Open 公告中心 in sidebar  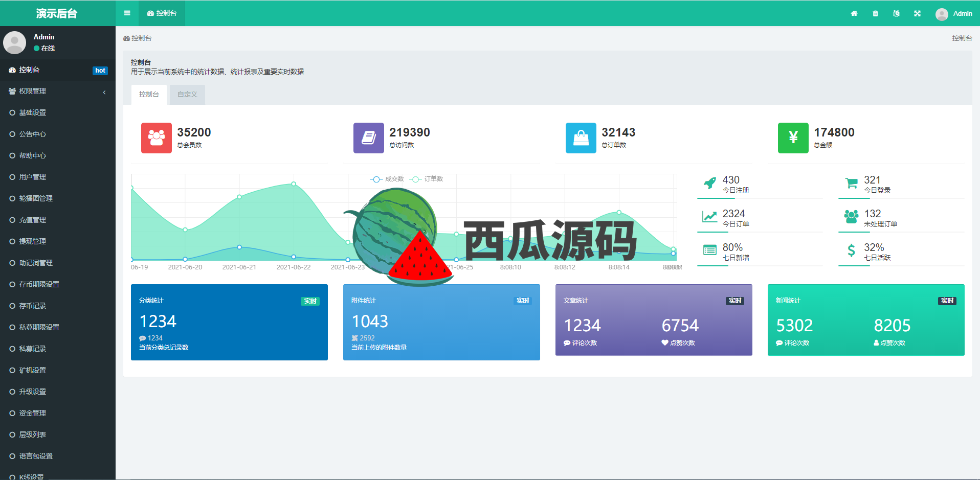pyautogui.click(x=58, y=134)
